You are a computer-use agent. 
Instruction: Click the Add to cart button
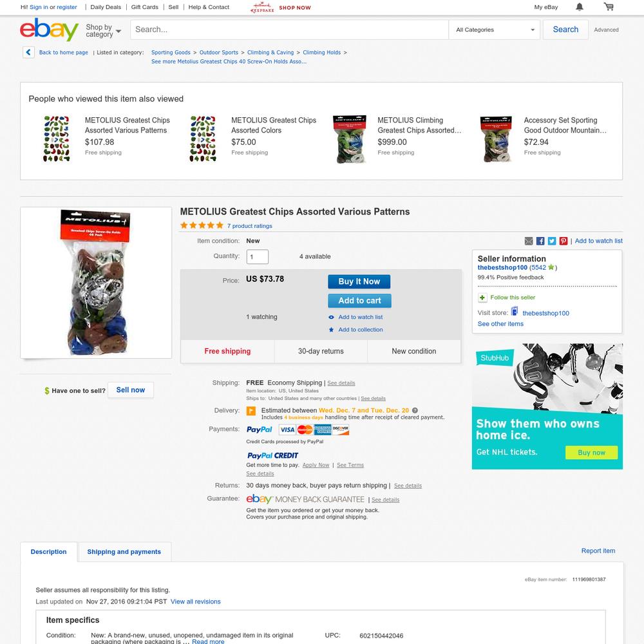coord(359,301)
